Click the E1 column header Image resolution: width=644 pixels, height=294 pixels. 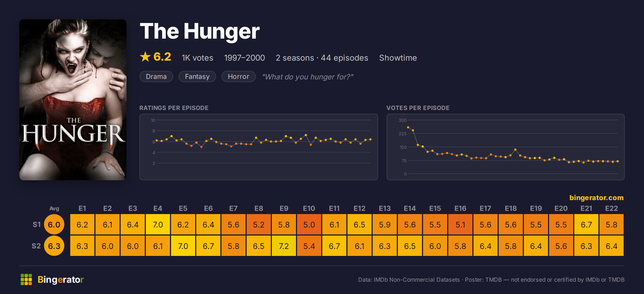tap(82, 208)
